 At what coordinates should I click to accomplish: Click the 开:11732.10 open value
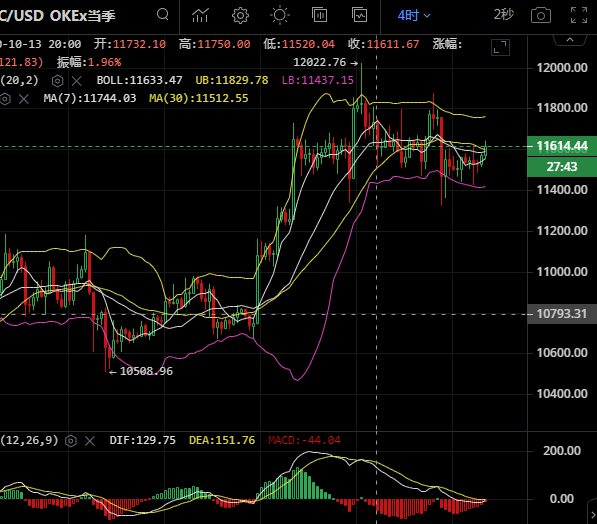(x=130, y=44)
